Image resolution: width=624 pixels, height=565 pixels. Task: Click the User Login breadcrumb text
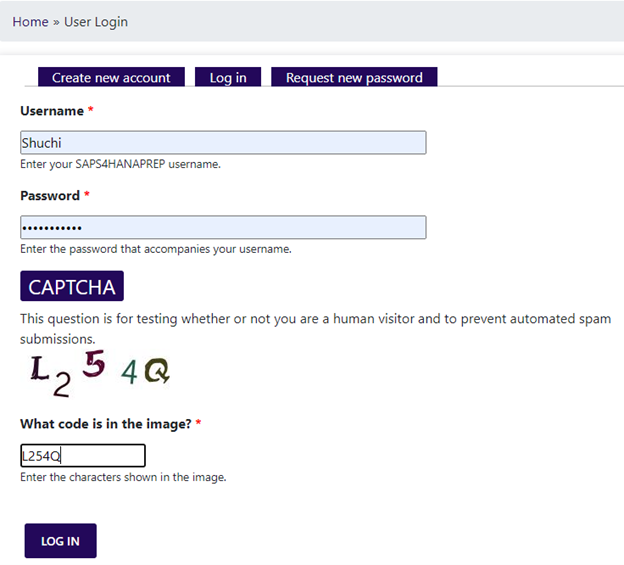[x=96, y=21]
